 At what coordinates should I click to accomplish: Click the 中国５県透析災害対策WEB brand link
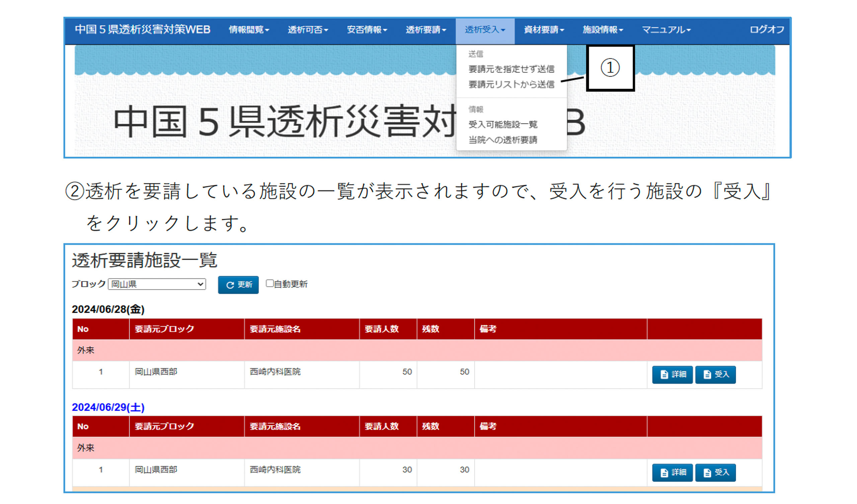click(143, 30)
